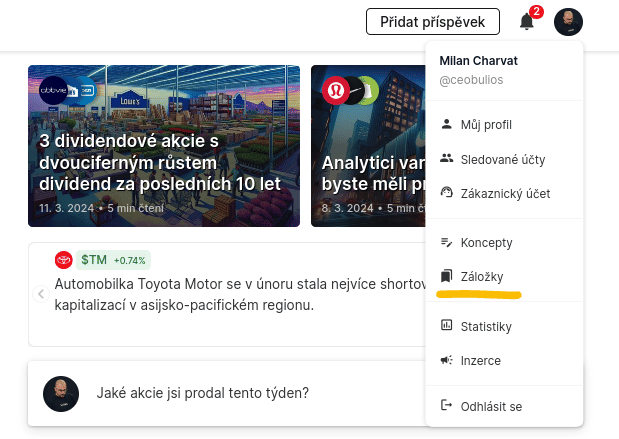Image resolution: width=619 pixels, height=439 pixels.
Task: Click the profile avatar in header
Action: (x=568, y=22)
